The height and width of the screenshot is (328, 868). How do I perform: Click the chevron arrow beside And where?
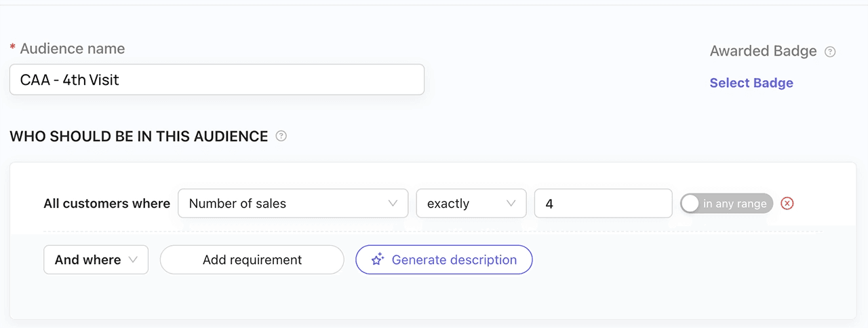pyautogui.click(x=133, y=259)
